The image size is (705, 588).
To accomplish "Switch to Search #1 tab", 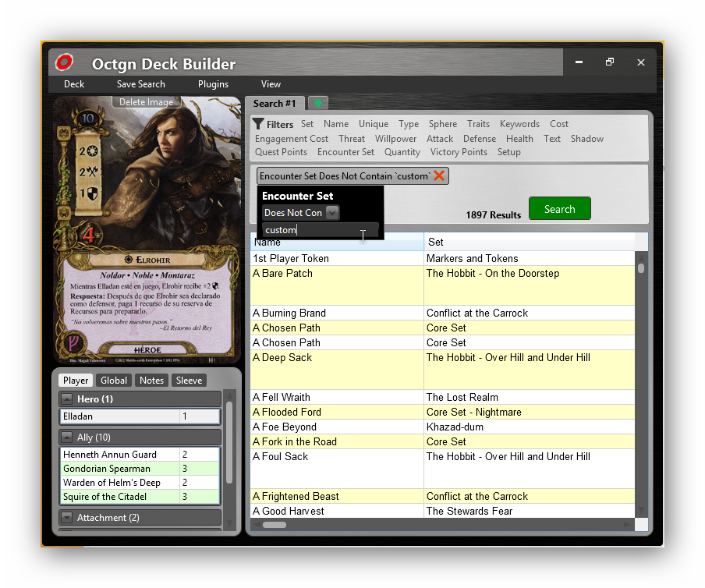I will coord(275,104).
